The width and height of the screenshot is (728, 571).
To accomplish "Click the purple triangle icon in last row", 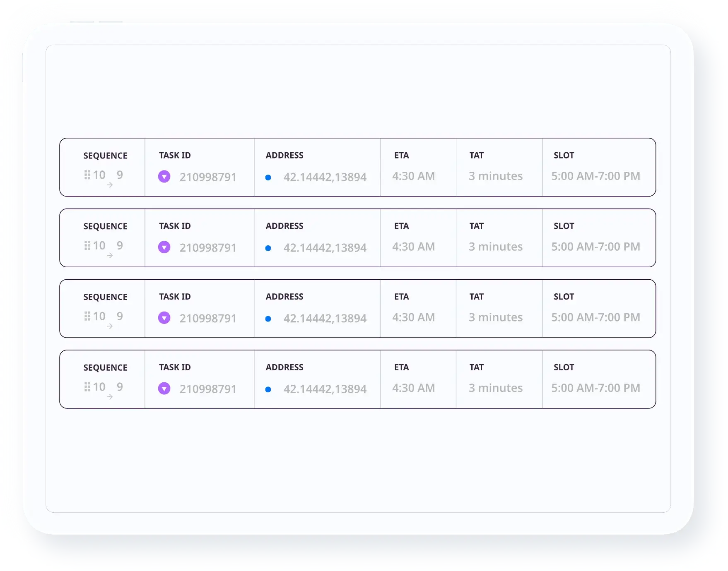I will [x=164, y=389].
